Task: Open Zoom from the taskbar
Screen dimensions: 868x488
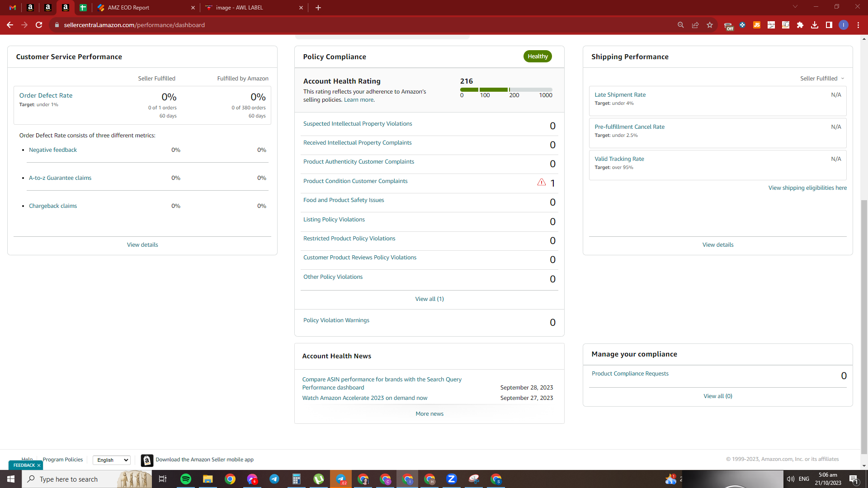Action: point(452,479)
